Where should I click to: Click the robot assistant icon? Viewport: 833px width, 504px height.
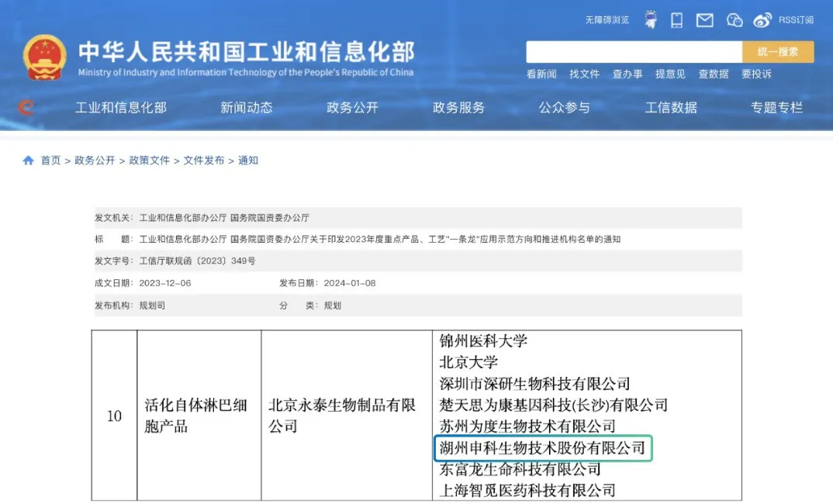tap(651, 20)
